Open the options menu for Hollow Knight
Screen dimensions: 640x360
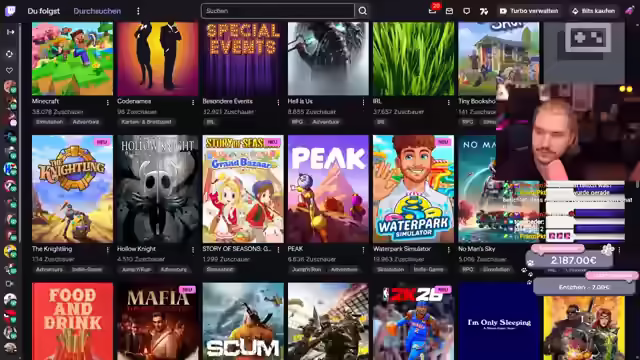coord(193,250)
